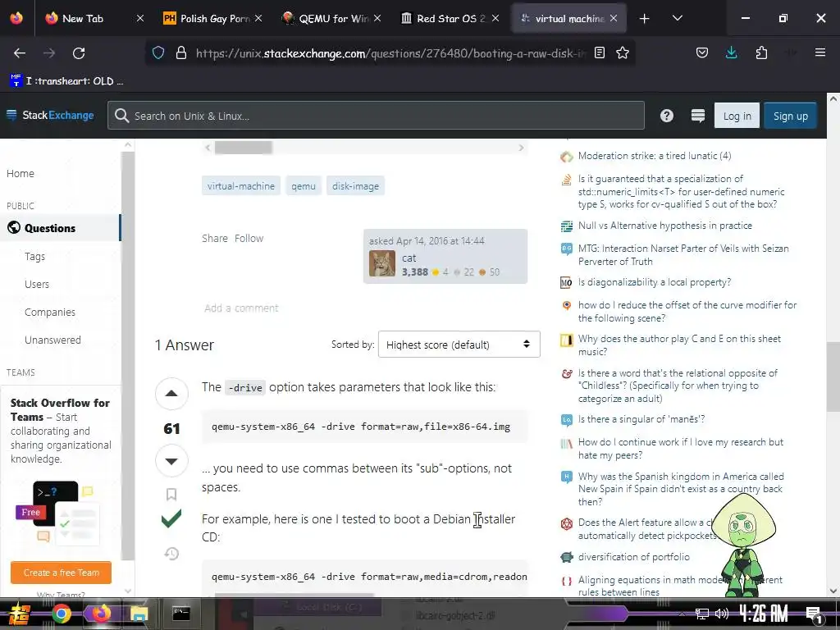Show answer activity history icon

(x=171, y=554)
